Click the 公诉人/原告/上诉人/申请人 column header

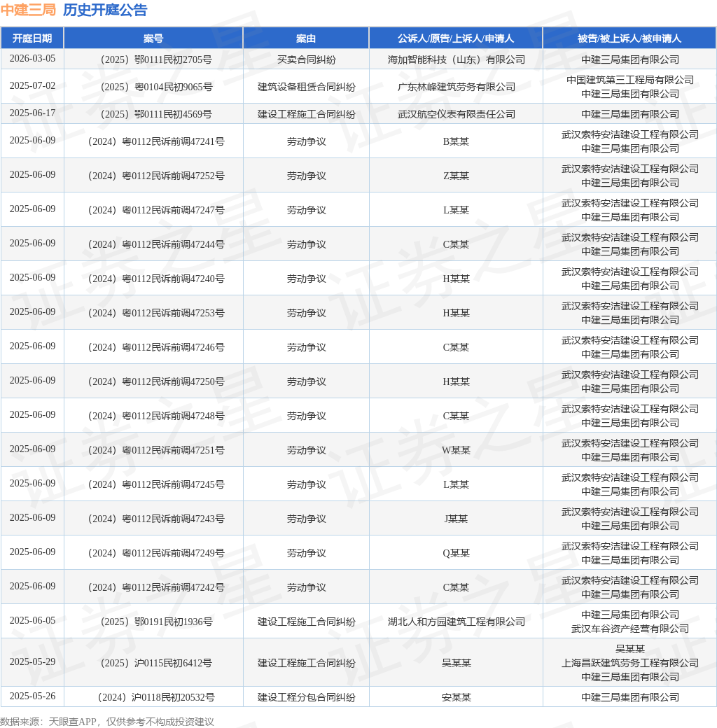click(456, 38)
